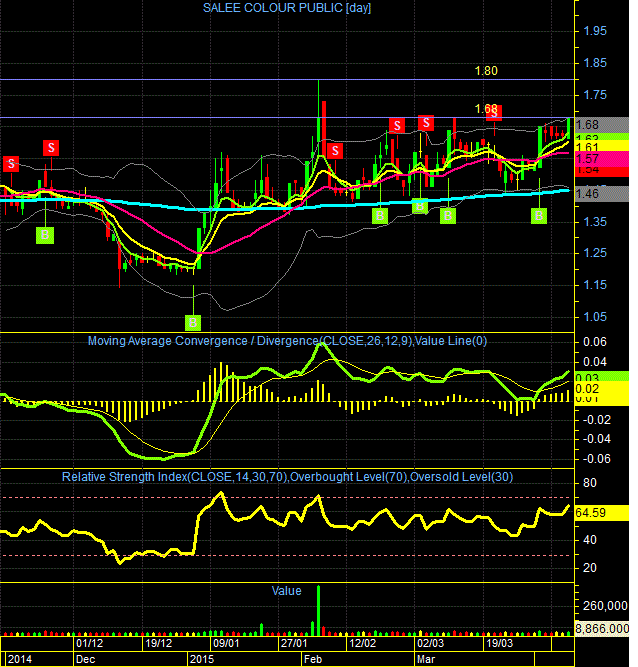Click the -0.02 MACD axis label
638x667 pixels.
[596, 420]
